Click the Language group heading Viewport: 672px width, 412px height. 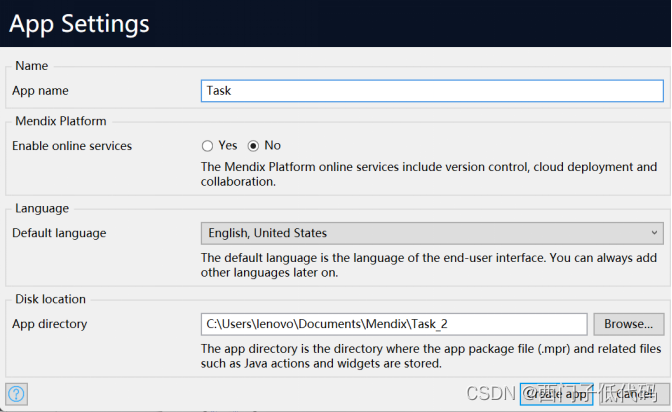42,208
